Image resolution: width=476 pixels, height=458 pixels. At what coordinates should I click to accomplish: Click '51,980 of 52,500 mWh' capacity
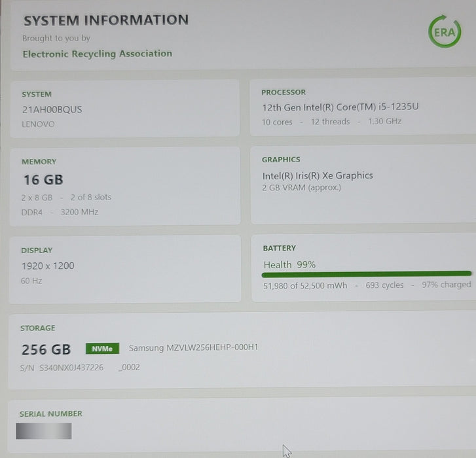click(305, 286)
